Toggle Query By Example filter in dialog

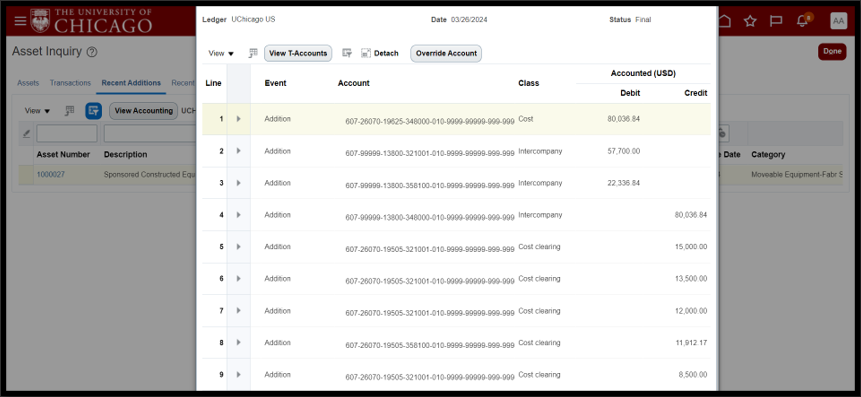(347, 53)
